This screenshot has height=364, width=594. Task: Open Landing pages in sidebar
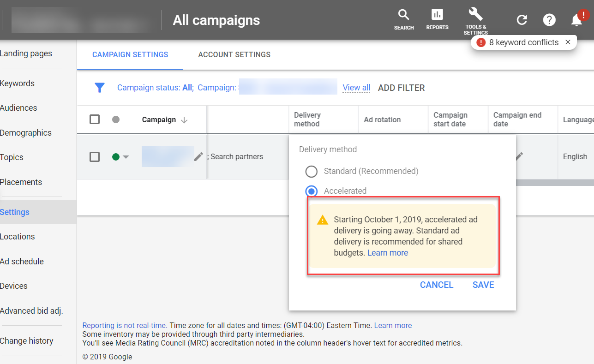[x=26, y=54]
